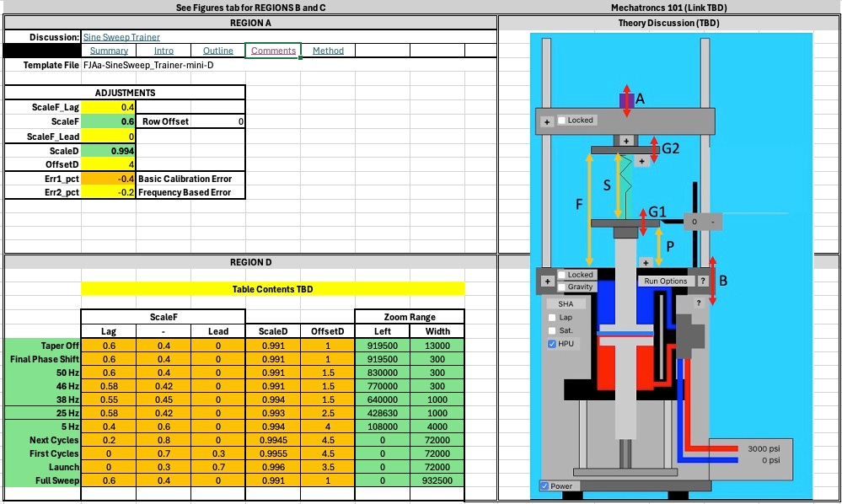Viewport: 842px width, 504px height.
Task: Select the 640000 cell in the 38 Hz row
Action: coord(383,399)
